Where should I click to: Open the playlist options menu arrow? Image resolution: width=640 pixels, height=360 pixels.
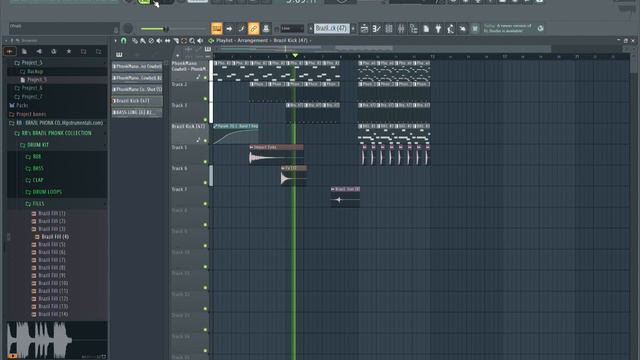pyautogui.click(x=116, y=41)
